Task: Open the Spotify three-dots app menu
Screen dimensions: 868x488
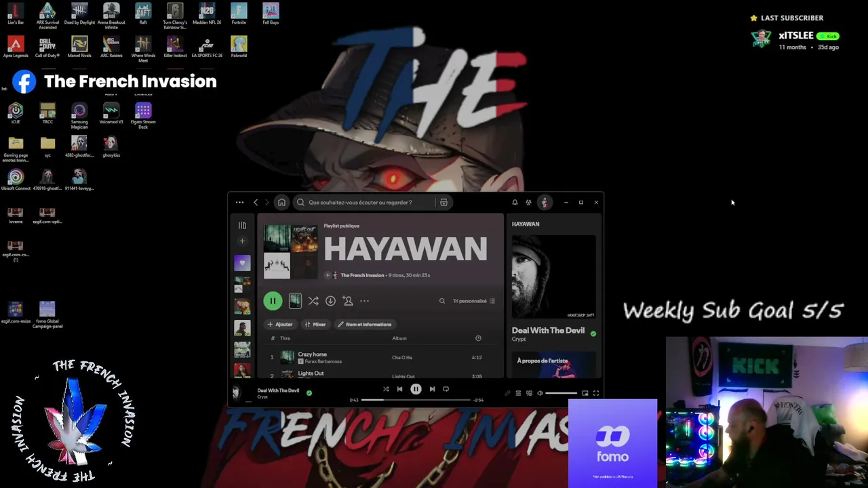Action: (x=239, y=202)
